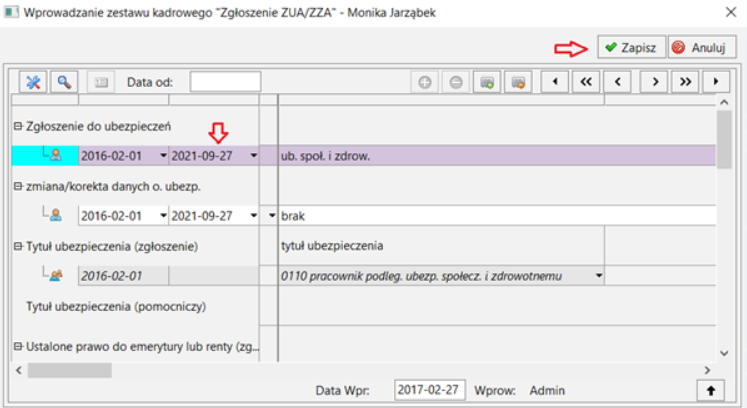The width and height of the screenshot is (747, 408).
Task: Open the 0110 pracownik insurance title dropdown
Action: (599, 276)
